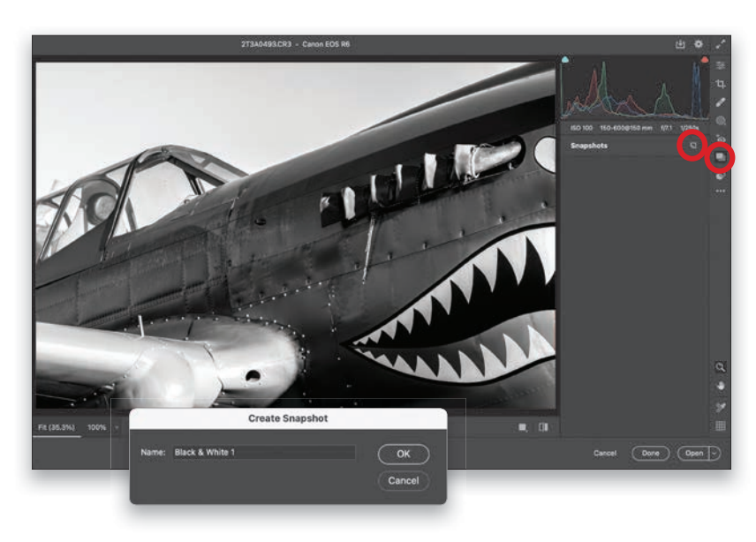
Task: Open the Masking tool
Action: pos(721,120)
